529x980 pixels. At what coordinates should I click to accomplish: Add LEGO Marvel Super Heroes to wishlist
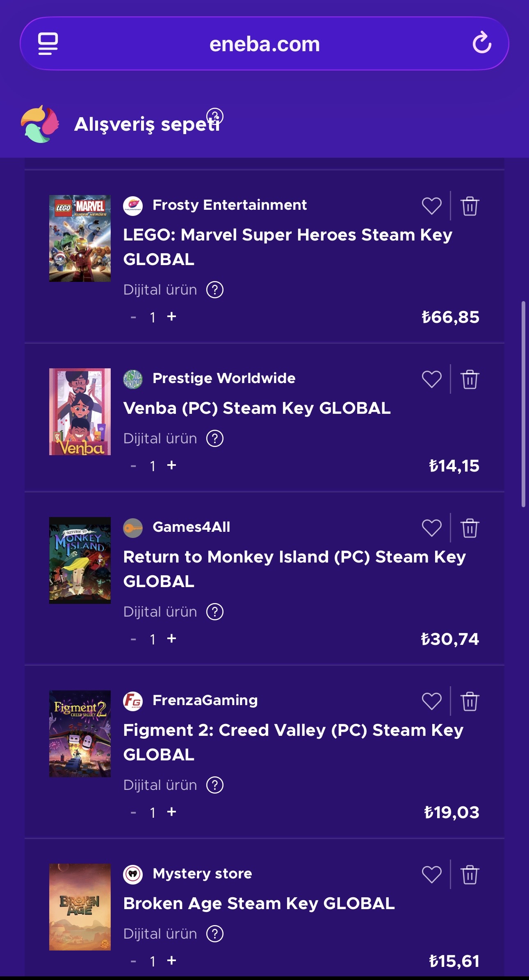pyautogui.click(x=432, y=206)
